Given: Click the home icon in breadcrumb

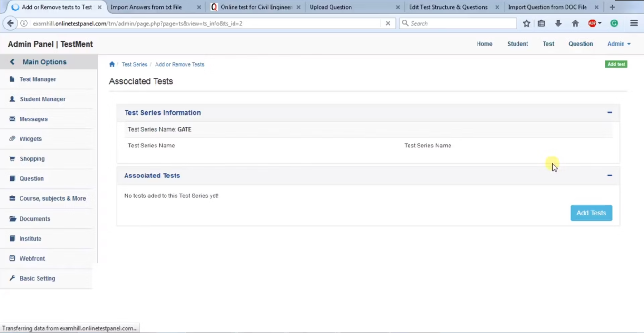Looking at the screenshot, I should pos(112,64).
